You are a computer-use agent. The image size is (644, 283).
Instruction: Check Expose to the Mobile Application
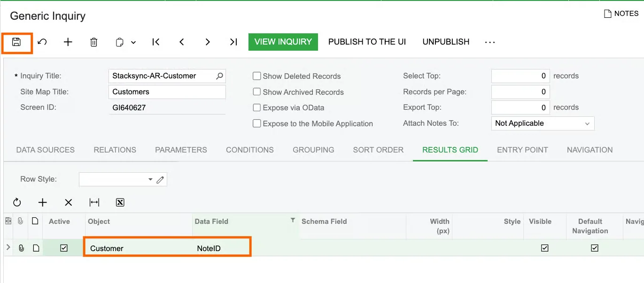point(256,123)
